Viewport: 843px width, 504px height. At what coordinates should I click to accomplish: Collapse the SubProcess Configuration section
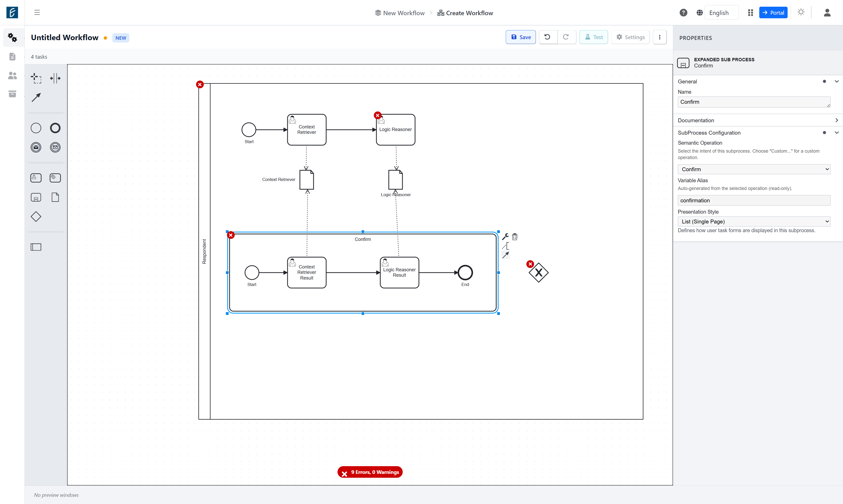pyautogui.click(x=837, y=133)
